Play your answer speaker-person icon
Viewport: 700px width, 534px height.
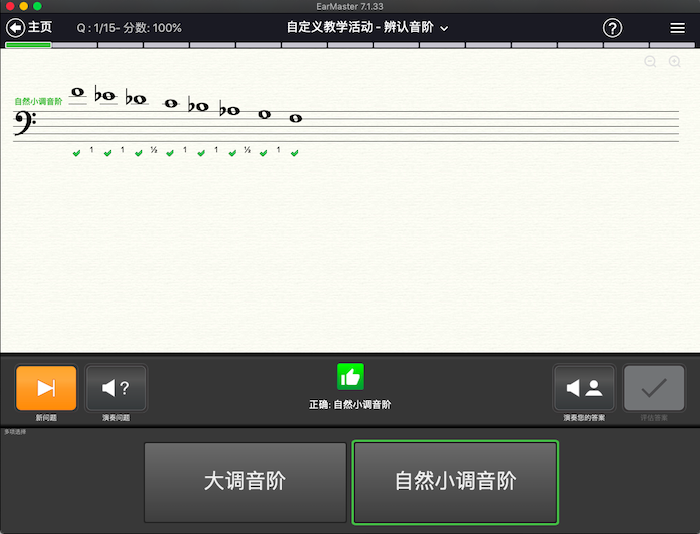point(584,388)
